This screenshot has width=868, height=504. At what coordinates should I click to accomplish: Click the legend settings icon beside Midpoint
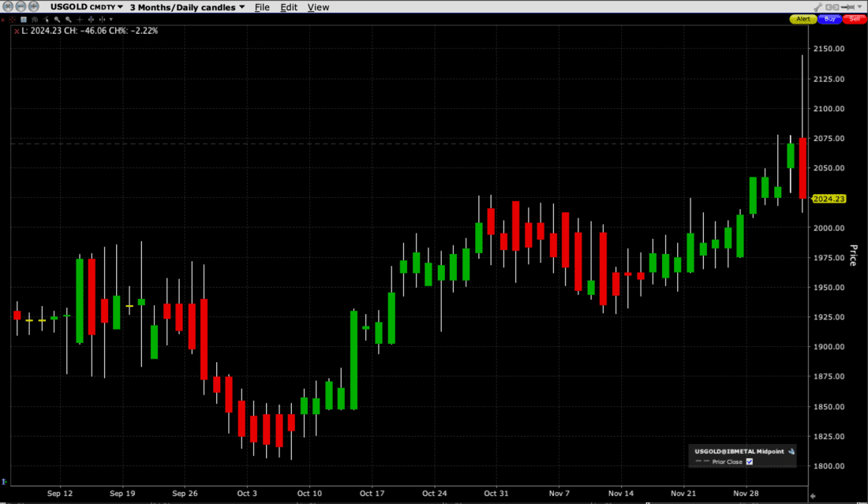pos(791,451)
